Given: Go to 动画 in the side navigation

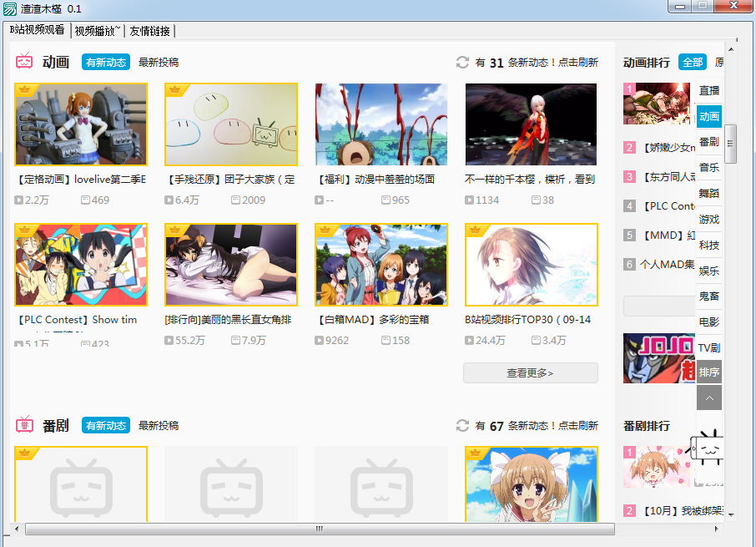Looking at the screenshot, I should 709,116.
